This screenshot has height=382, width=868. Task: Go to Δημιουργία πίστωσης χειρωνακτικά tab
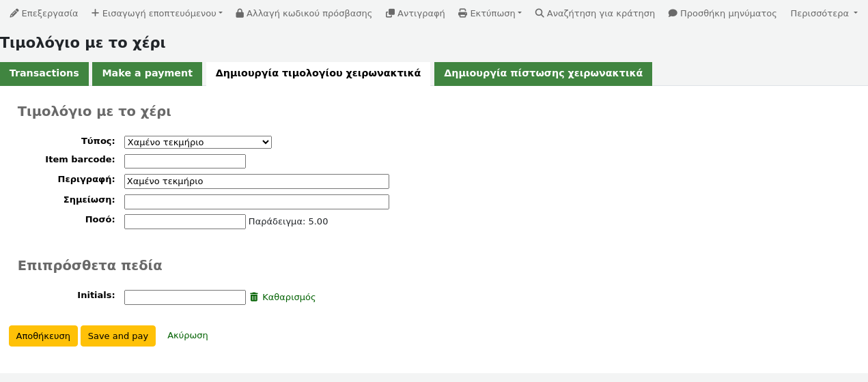[543, 74]
